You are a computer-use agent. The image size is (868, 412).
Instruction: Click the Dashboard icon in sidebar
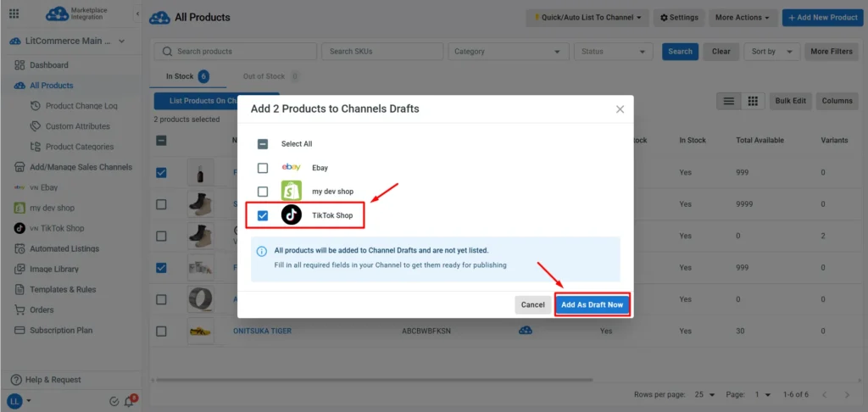(x=20, y=65)
